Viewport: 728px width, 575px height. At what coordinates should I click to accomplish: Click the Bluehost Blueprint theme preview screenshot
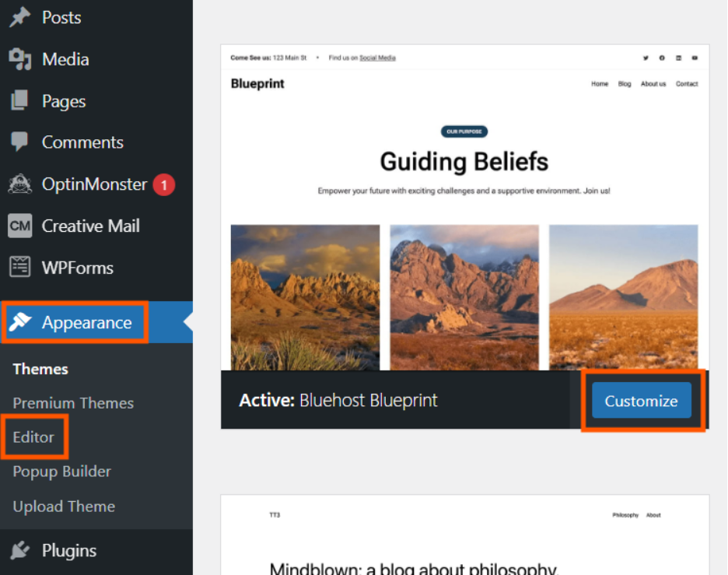pos(464,208)
